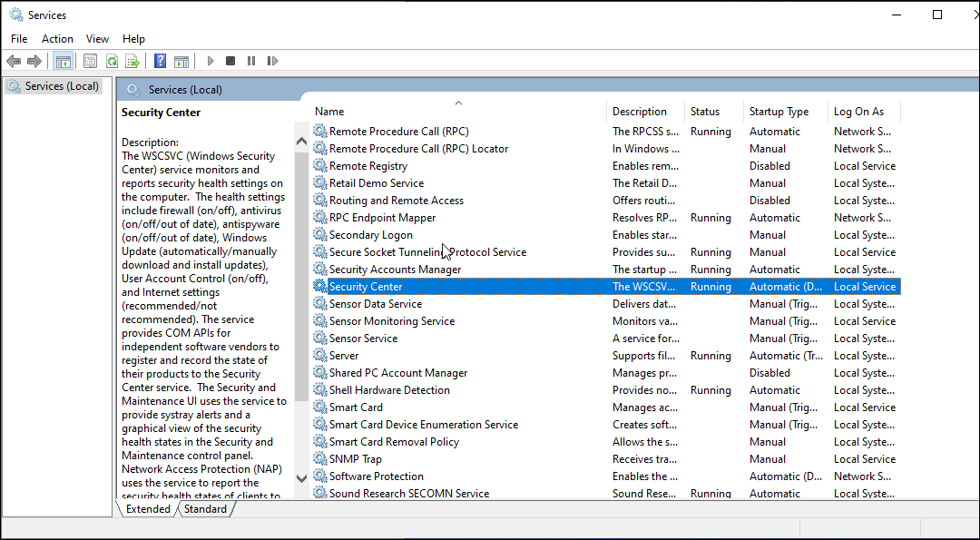Click the Back navigation arrow

coord(14,61)
